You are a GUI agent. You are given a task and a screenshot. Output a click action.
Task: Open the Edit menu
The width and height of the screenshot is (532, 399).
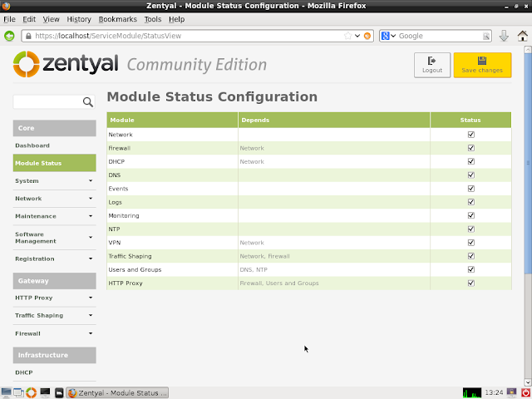(x=29, y=19)
